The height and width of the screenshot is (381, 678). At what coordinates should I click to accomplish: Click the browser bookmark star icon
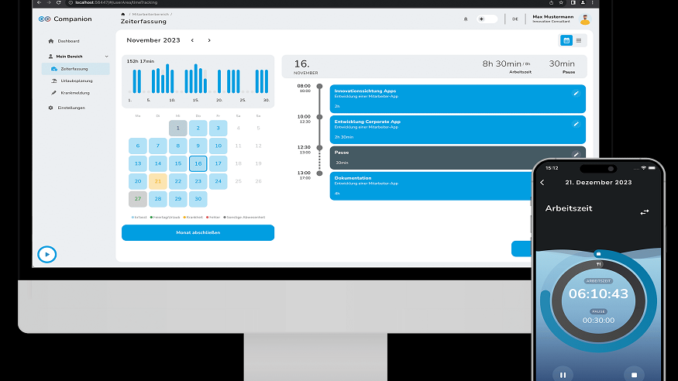pyautogui.click(x=561, y=3)
